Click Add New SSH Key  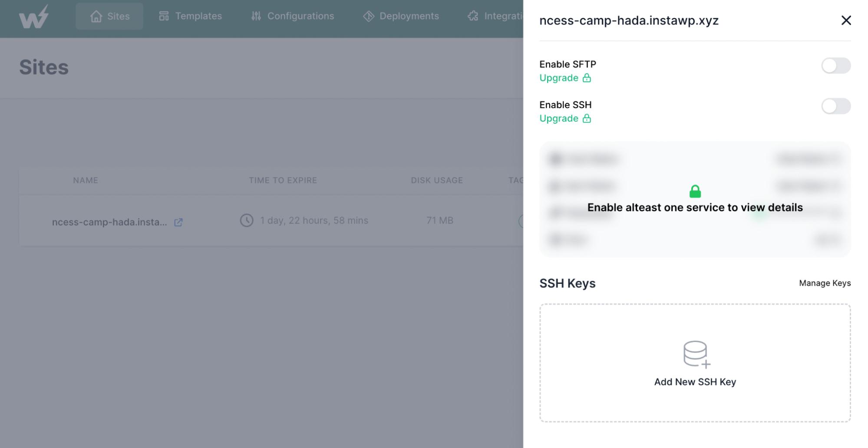[x=695, y=382]
